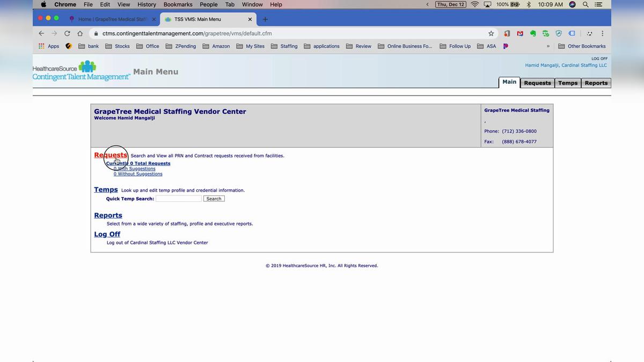Open the Staffing bookmarks folder
Viewport: 644px width, 362px height.
pyautogui.click(x=284, y=46)
